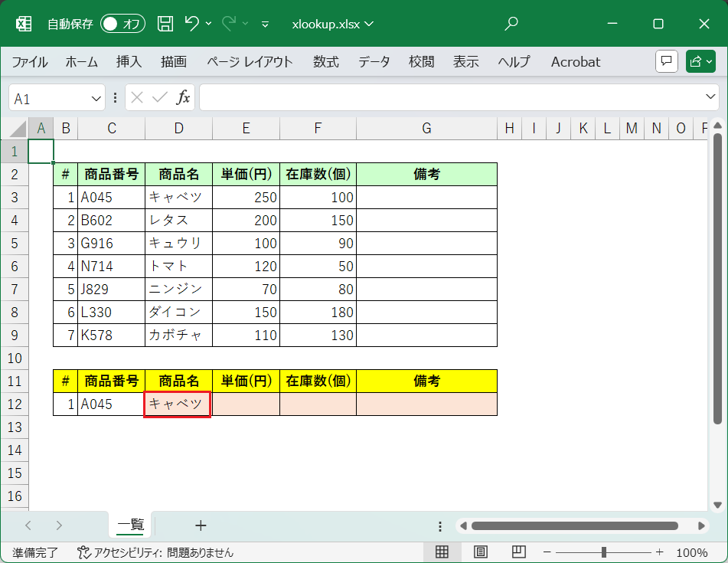Expand the formula bar chevron

[711, 97]
